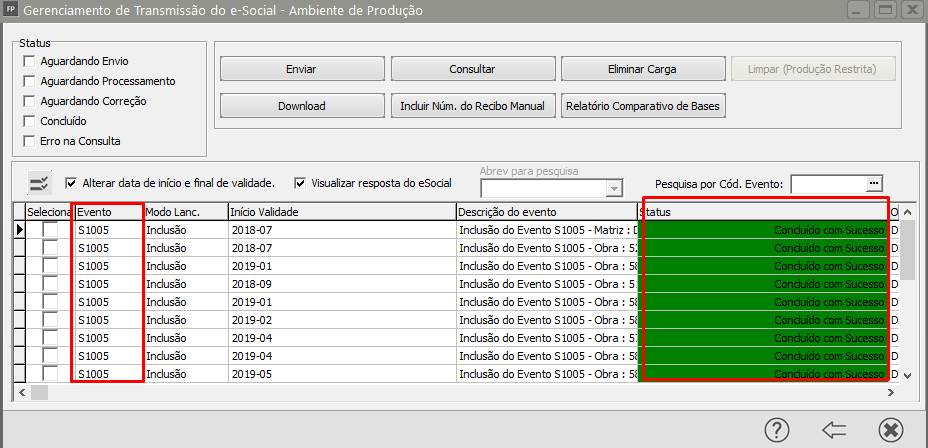This screenshot has width=928, height=448.
Task: Check the Concluído status filter
Action: pos(29,121)
